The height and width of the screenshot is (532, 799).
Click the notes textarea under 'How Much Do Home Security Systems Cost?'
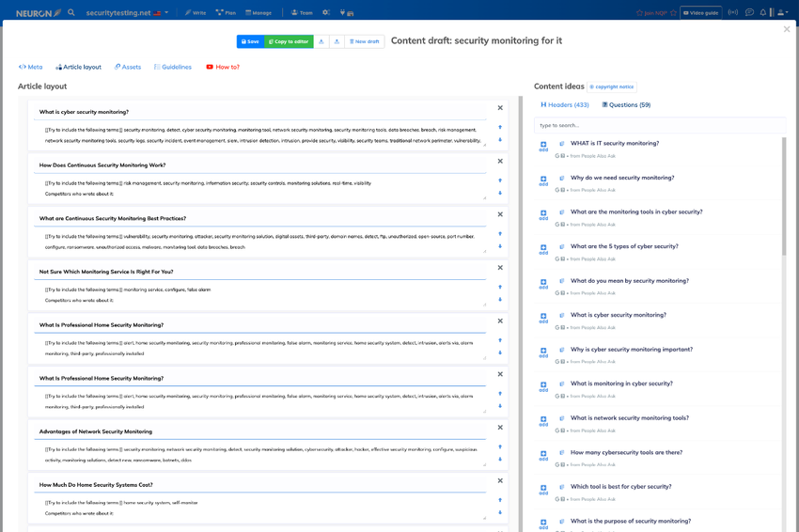coord(259,509)
